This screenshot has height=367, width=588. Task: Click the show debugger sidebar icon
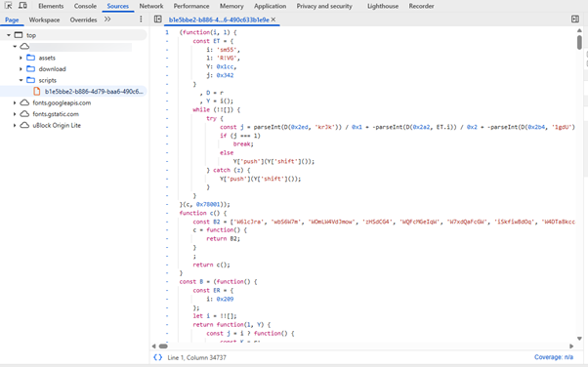coord(575,20)
